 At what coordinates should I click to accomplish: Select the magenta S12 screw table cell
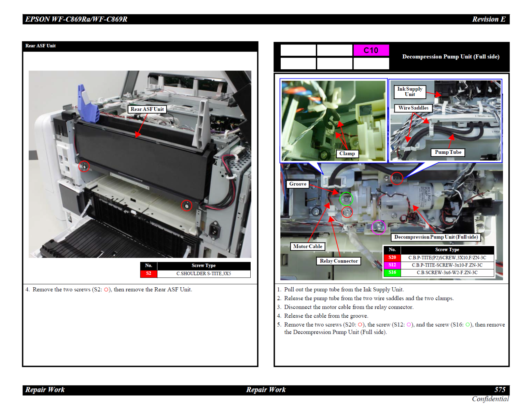(x=392, y=265)
